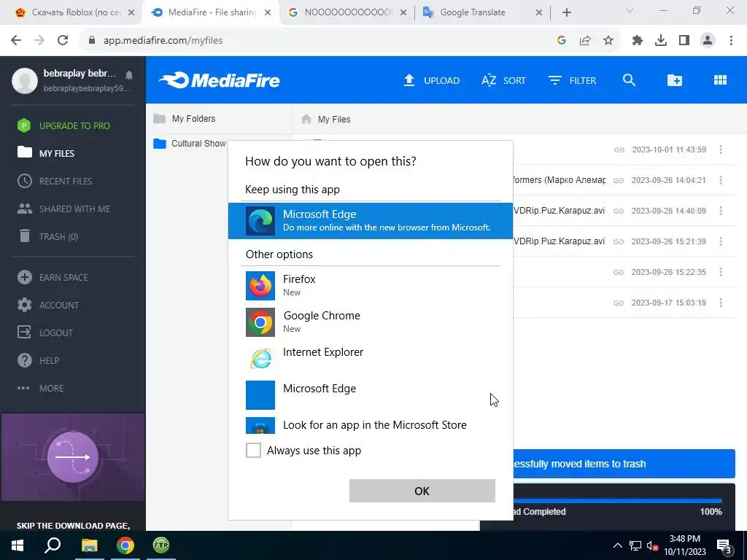Close the Google Translate tab
The width and height of the screenshot is (747, 560).
(539, 12)
